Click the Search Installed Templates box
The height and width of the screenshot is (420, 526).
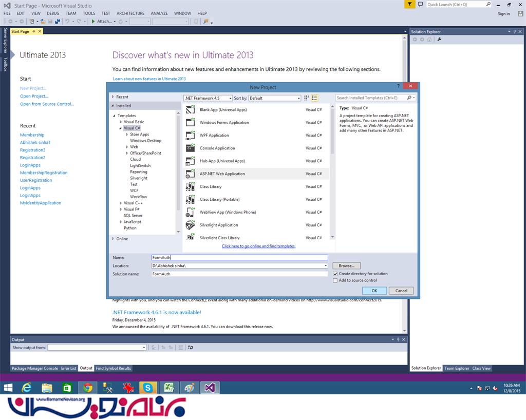coord(371,98)
